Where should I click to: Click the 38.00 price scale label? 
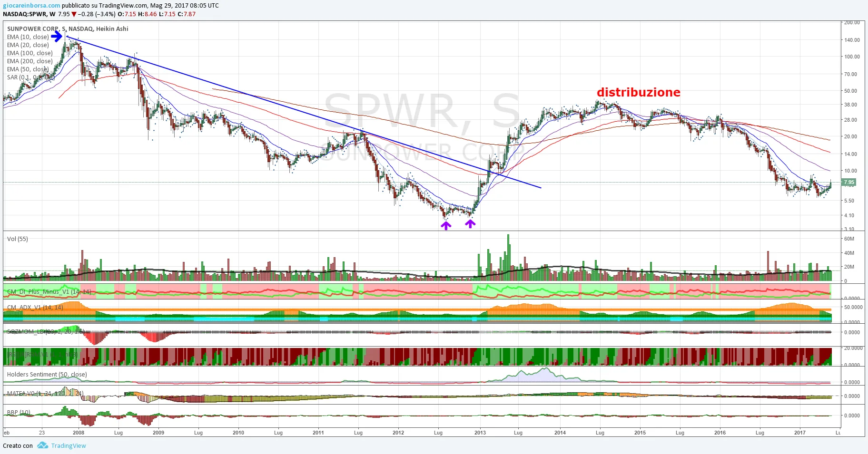pyautogui.click(x=850, y=105)
